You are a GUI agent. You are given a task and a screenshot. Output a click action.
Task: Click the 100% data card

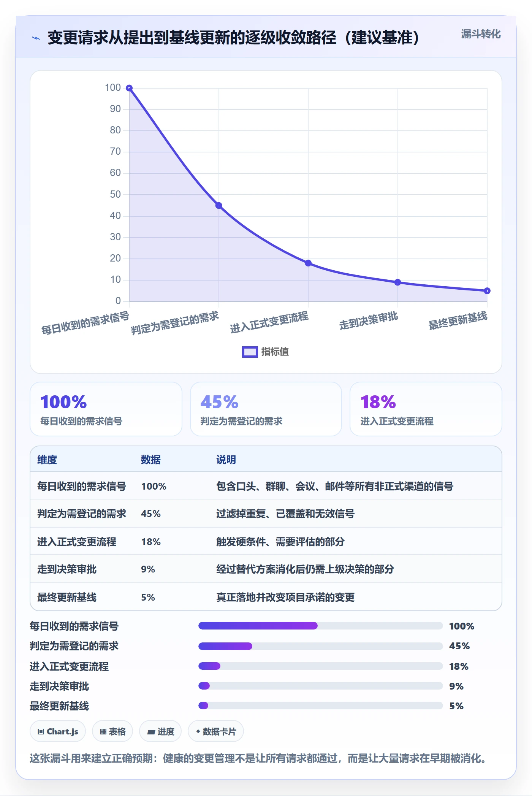click(106, 409)
